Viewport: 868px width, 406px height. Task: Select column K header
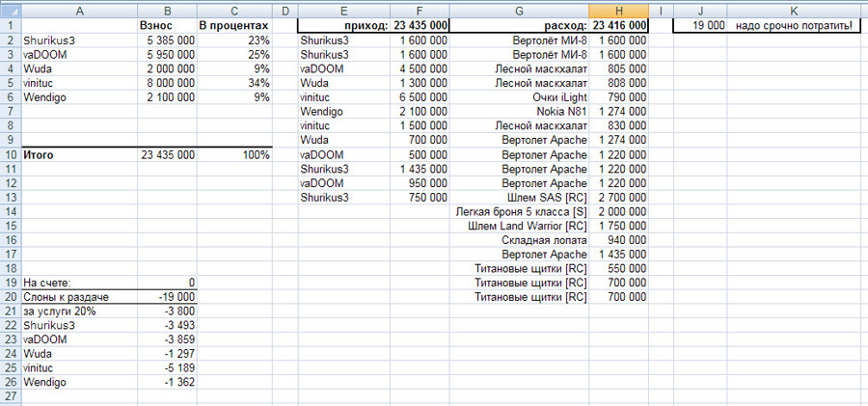tap(795, 11)
